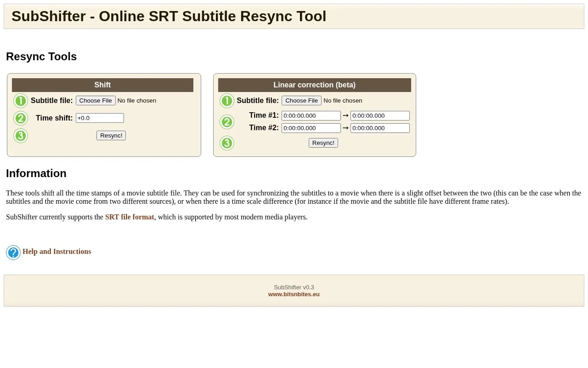Choose a subtitle file in Shift panel
Screen dimensions: 588x368
click(96, 101)
